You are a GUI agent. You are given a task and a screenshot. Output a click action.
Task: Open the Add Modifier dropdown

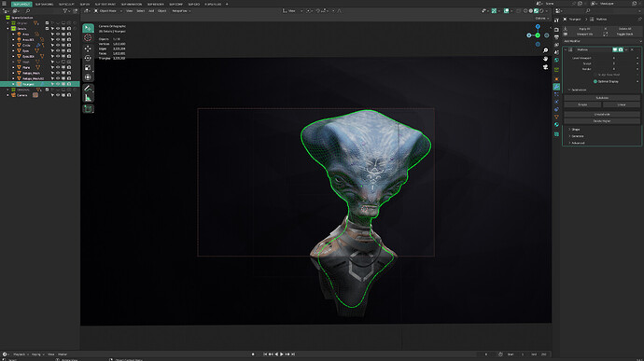point(602,41)
